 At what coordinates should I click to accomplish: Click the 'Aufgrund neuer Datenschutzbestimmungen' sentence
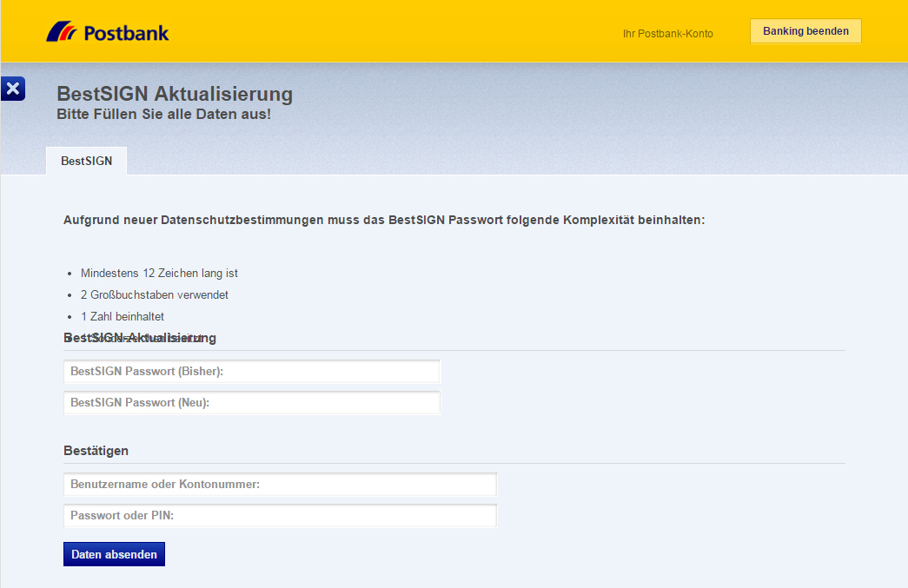tap(385, 220)
